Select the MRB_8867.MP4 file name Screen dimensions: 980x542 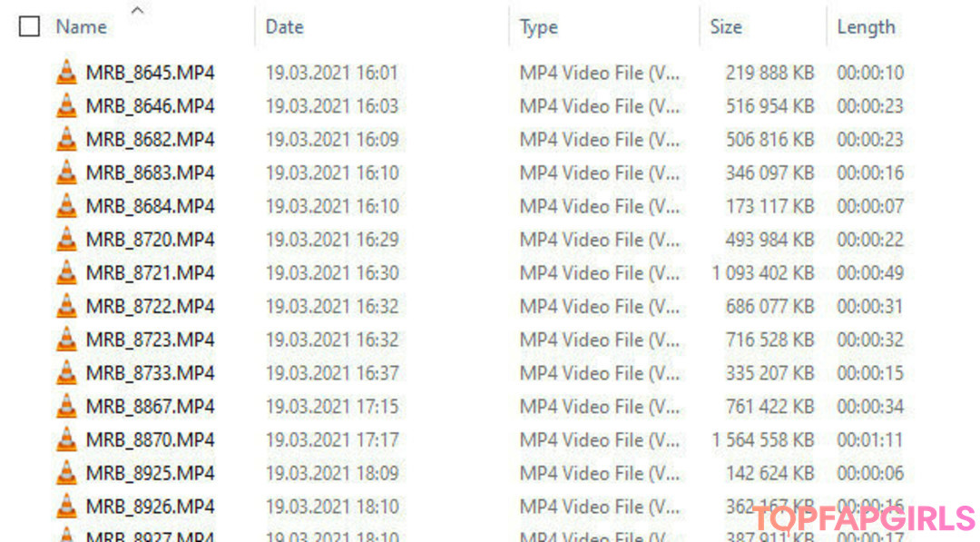[x=151, y=407]
